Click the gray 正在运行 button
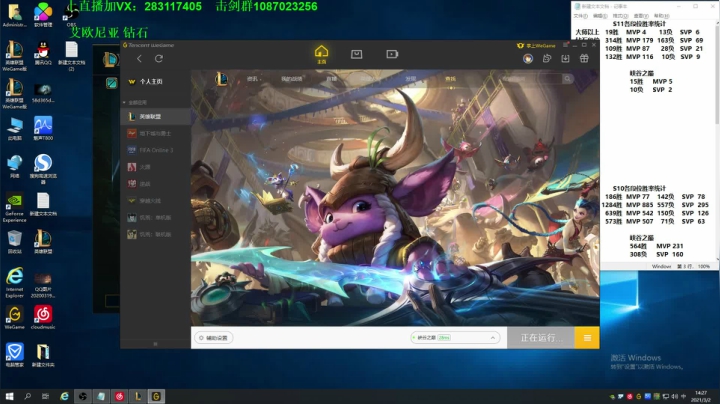 (x=541, y=338)
